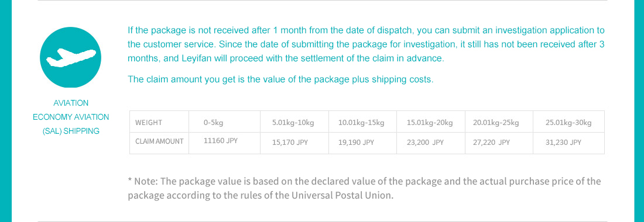The height and width of the screenshot is (222, 644).
Task: Click the 20.01kg-25kg weight cell
Action: click(x=499, y=122)
